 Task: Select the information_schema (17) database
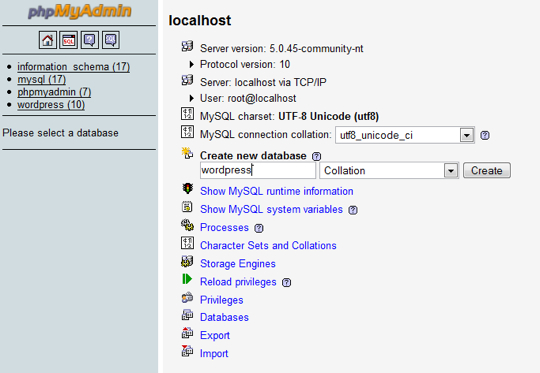(74, 66)
